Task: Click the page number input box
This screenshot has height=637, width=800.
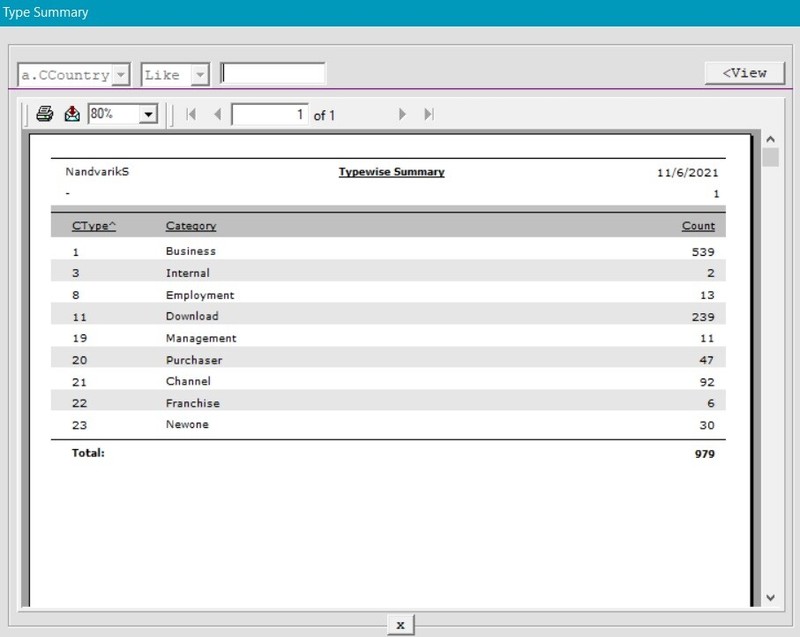Action: click(x=269, y=114)
